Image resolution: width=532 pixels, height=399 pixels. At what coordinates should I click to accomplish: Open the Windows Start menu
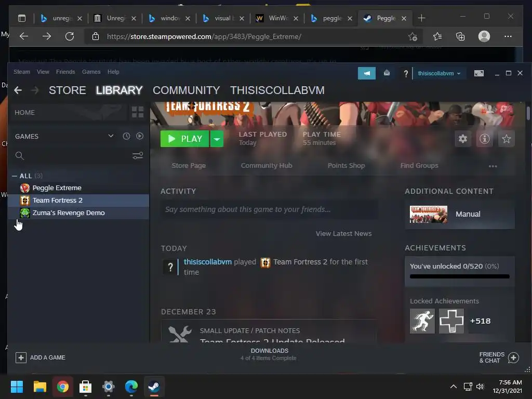tap(17, 387)
